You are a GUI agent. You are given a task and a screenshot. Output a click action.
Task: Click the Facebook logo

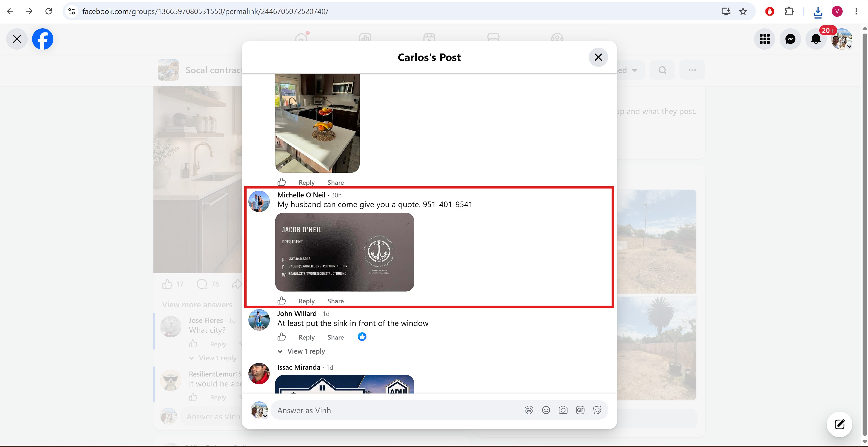[x=42, y=39]
